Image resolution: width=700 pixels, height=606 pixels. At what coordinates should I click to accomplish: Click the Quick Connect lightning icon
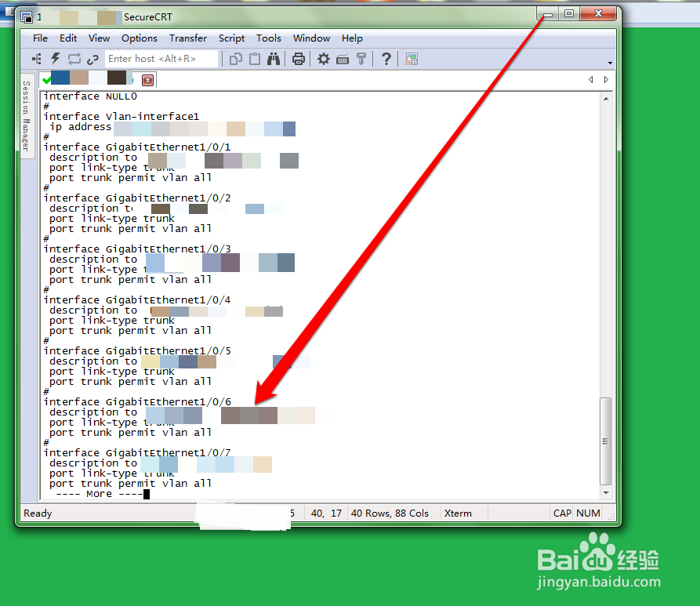tap(56, 59)
